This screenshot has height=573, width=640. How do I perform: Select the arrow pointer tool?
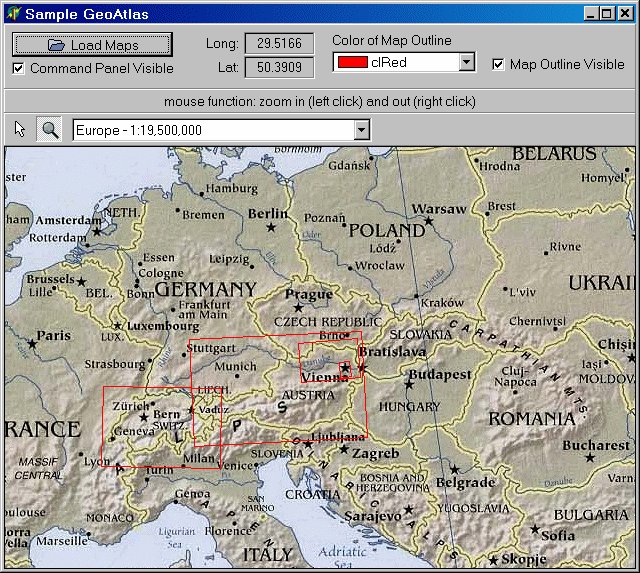coord(22,129)
